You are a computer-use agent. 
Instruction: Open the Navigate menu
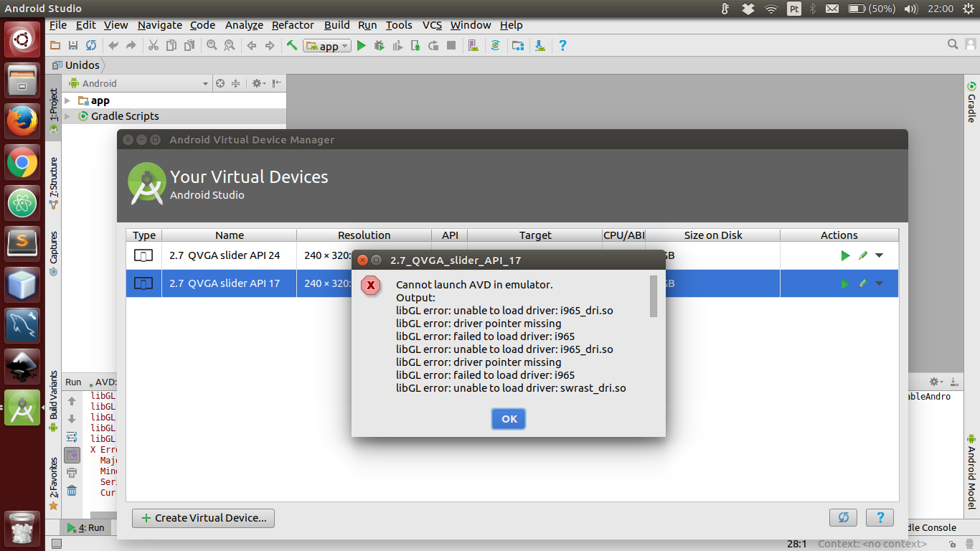pos(160,24)
